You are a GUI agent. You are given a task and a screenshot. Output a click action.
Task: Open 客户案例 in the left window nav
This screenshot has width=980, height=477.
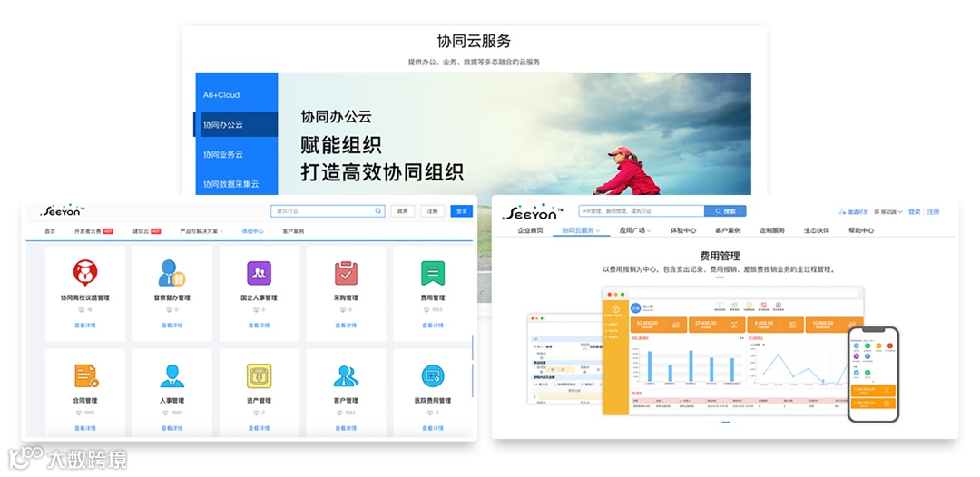293,231
